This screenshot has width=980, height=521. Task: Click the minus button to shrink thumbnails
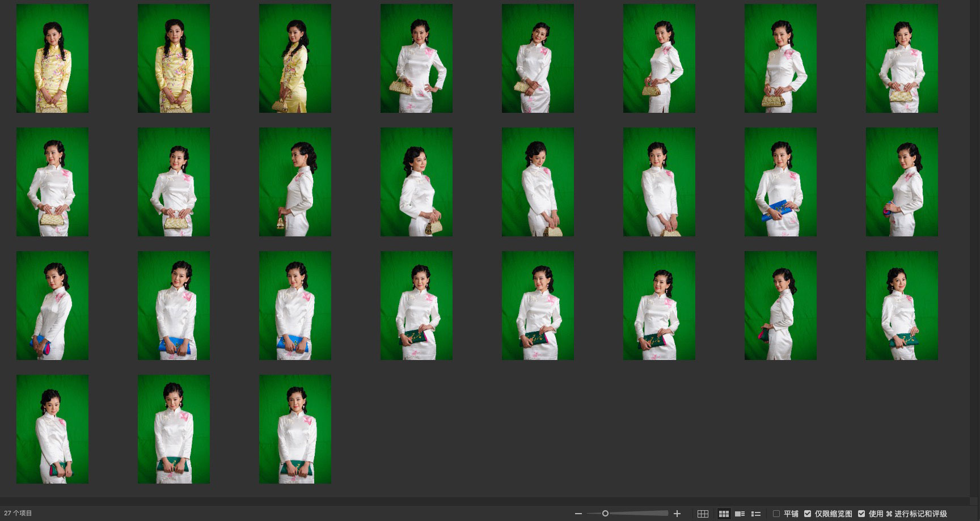[x=578, y=514]
